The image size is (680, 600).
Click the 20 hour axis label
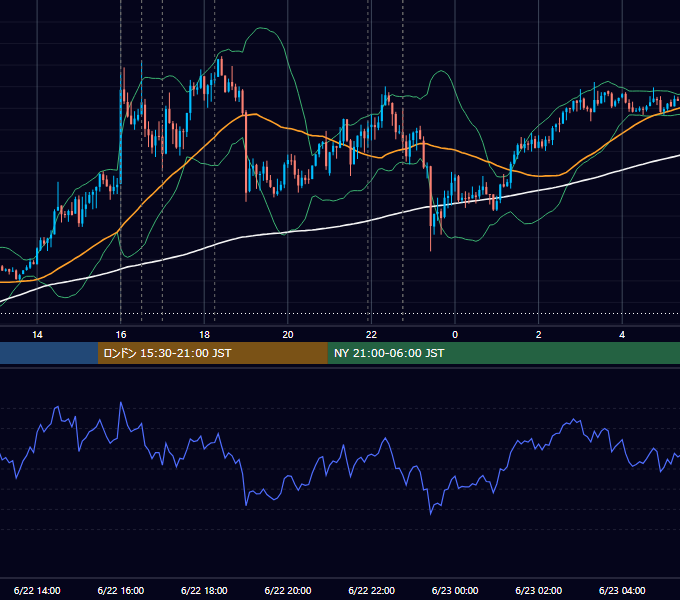coord(288,335)
